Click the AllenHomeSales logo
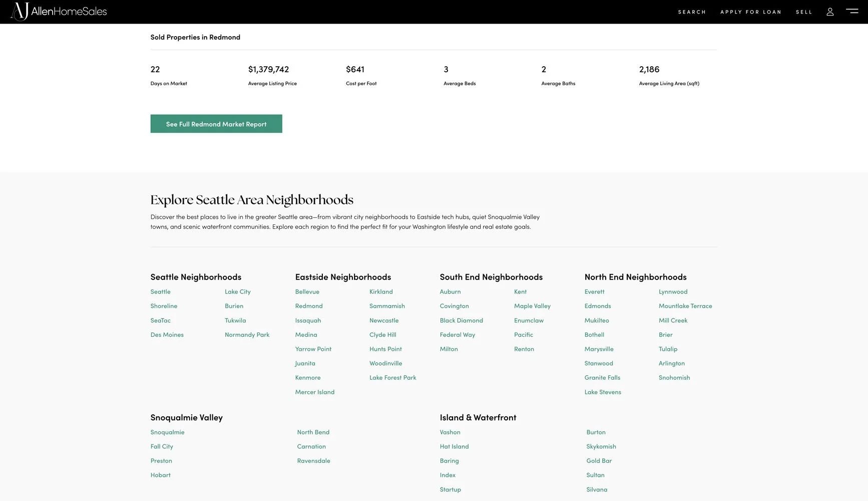The image size is (868, 501). pos(59,12)
